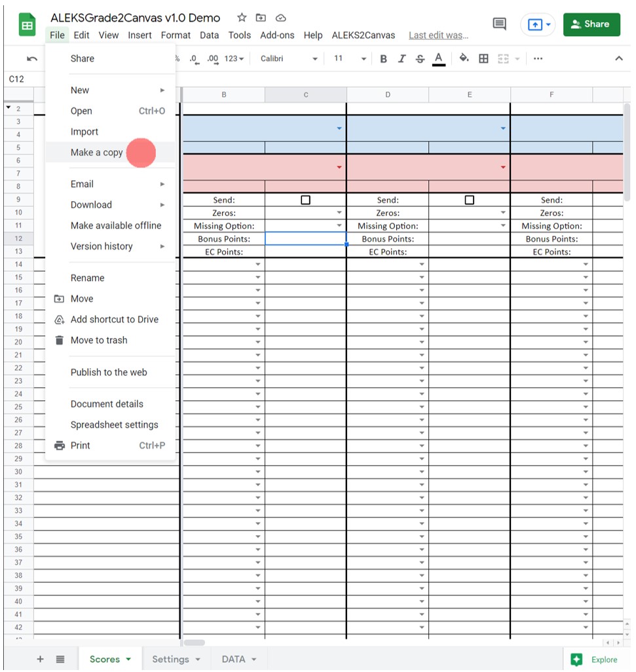Expand the font size dropdown
This screenshot has width=636, height=672.
(362, 58)
